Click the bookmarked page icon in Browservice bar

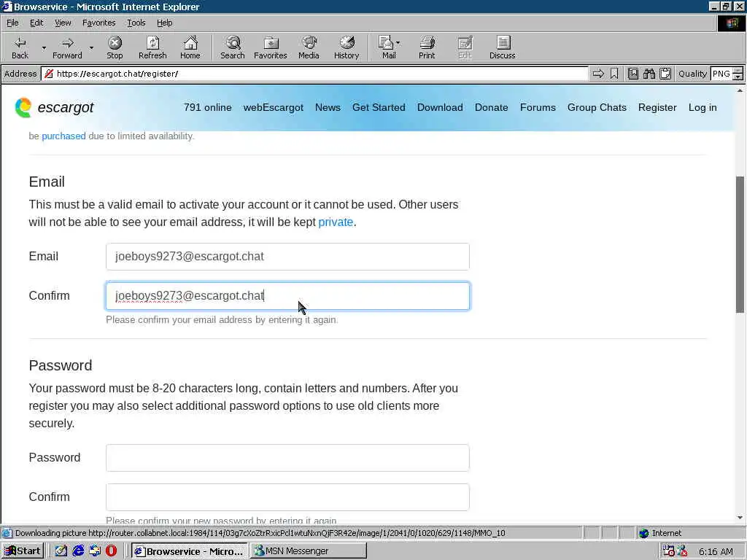click(x=632, y=74)
